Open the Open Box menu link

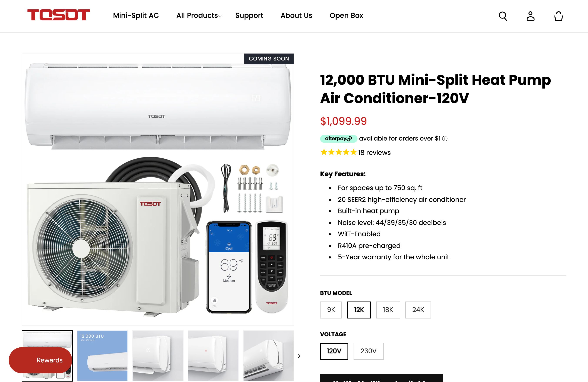346,16
